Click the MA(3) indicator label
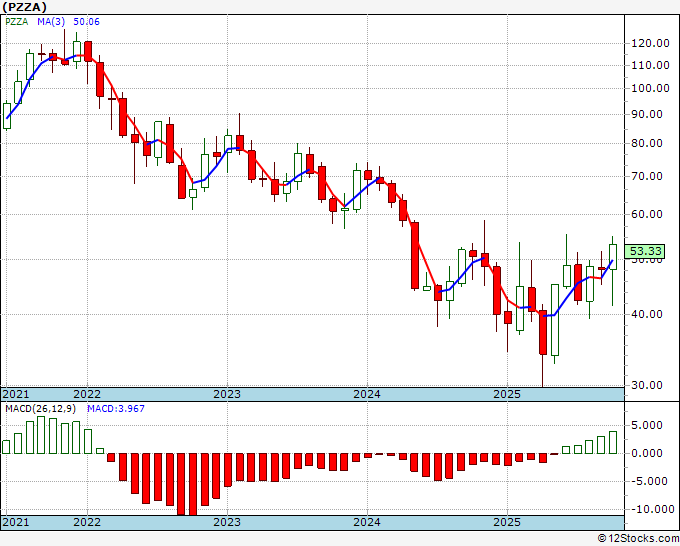 click(x=51, y=22)
